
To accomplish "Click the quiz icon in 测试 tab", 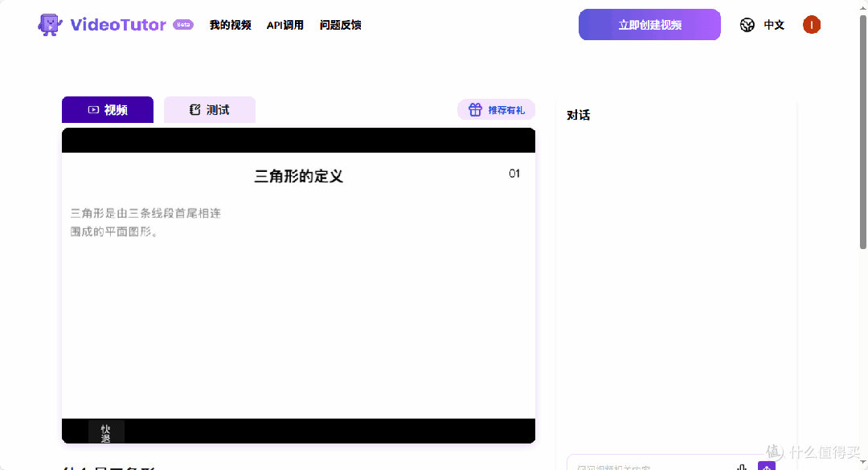I will point(194,109).
